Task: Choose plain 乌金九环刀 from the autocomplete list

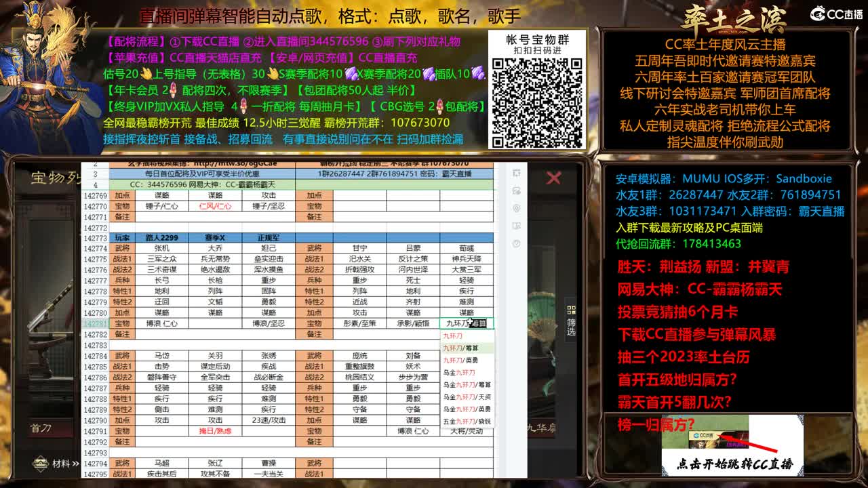Action: 467,372
